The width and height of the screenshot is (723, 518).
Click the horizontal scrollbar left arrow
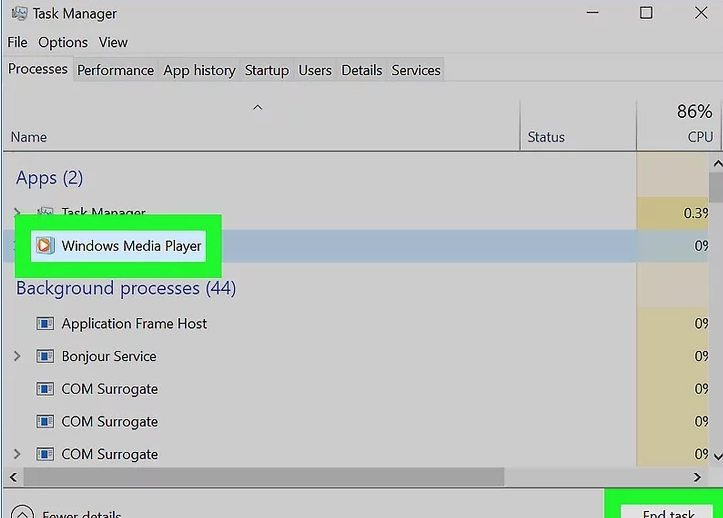coord(13,477)
